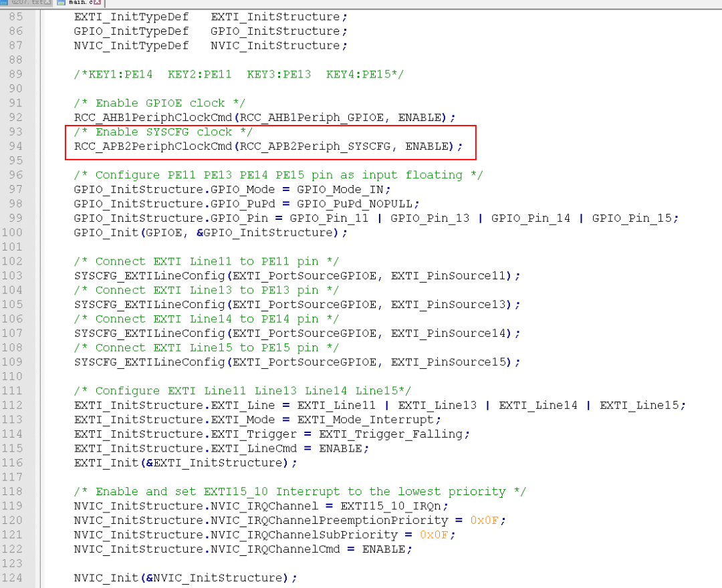The image size is (722, 588).
Task: Click on EXTI15_10_IRQn identifier
Action: click(x=390, y=506)
